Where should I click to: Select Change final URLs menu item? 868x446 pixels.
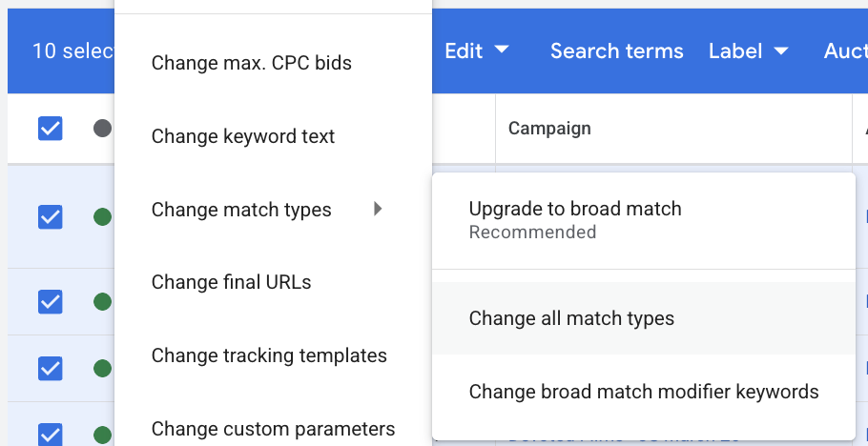[231, 282]
